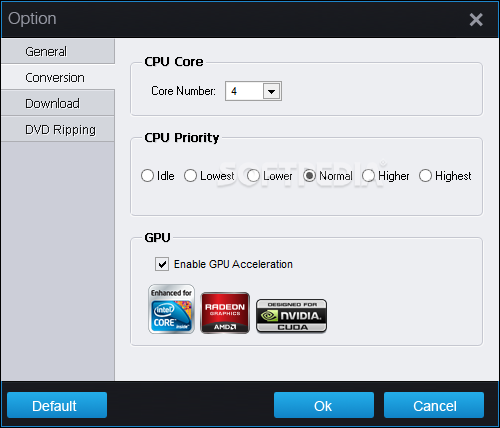Click the NVIDIA CUDA badge
Image resolution: width=500 pixels, height=428 pixels.
(291, 316)
